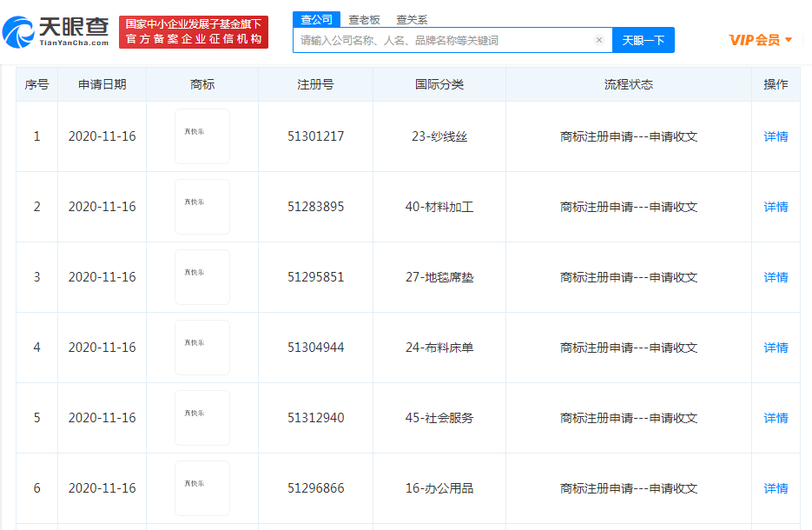Click the 天眼一下 search button
This screenshot has height=530, width=812.
[x=643, y=40]
